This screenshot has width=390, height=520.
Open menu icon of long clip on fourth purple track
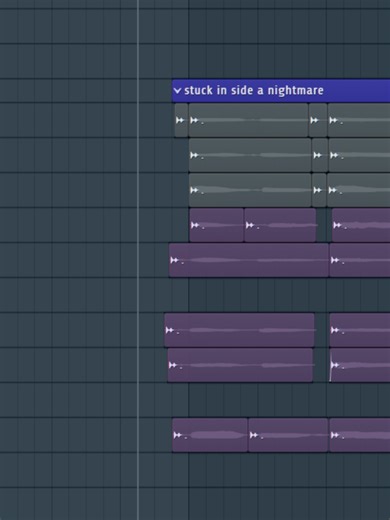coord(173,365)
